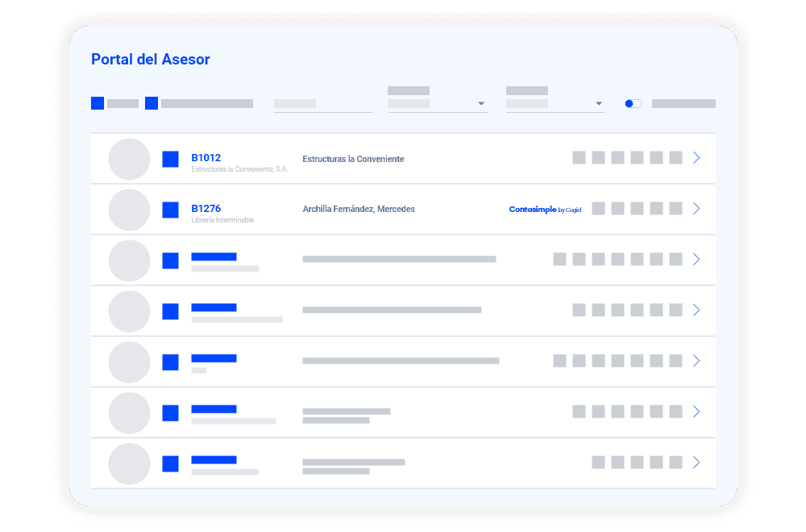Open the second dropdown next to the toggle
This screenshot has height=532, width=806.
pos(555,104)
